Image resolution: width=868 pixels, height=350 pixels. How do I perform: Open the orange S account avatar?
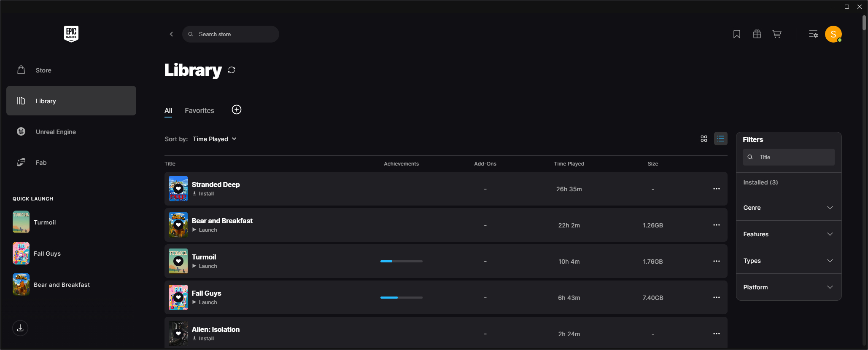click(833, 34)
